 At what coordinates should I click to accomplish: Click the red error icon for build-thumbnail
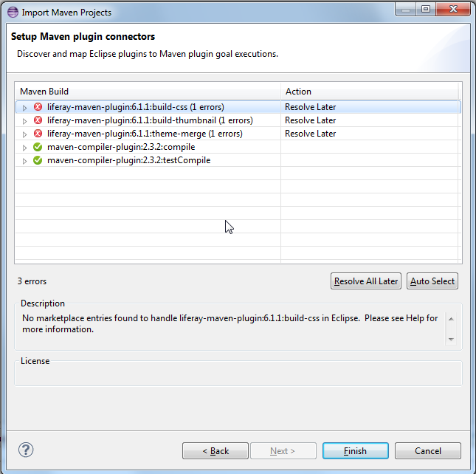point(38,120)
